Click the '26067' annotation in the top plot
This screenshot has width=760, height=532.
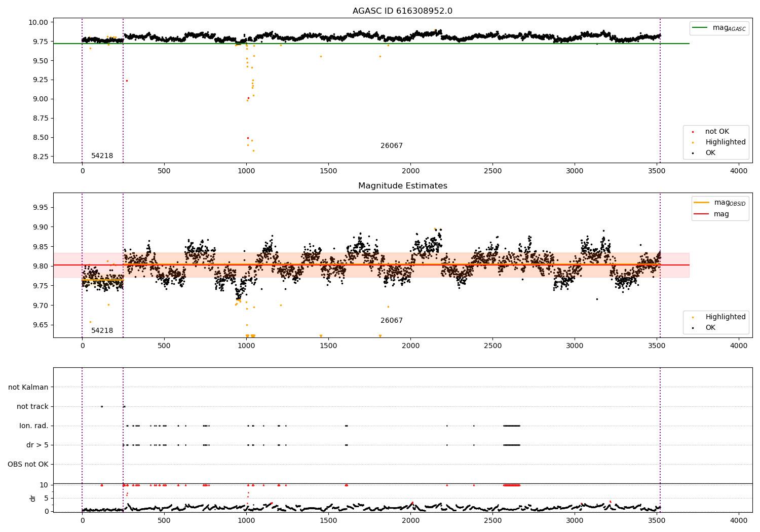[x=392, y=146]
